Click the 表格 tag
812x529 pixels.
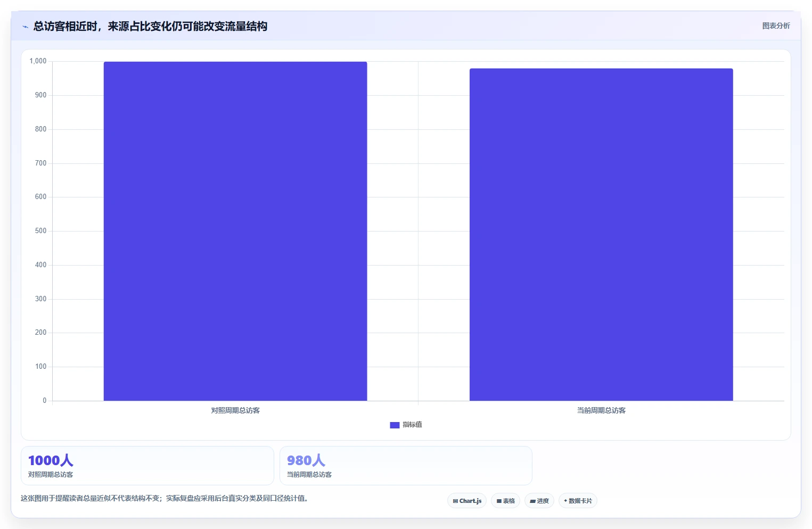pyautogui.click(x=505, y=501)
